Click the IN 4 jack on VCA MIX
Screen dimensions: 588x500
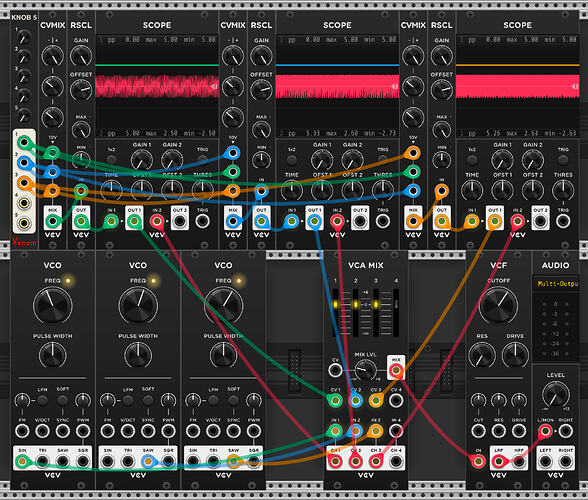click(396, 431)
